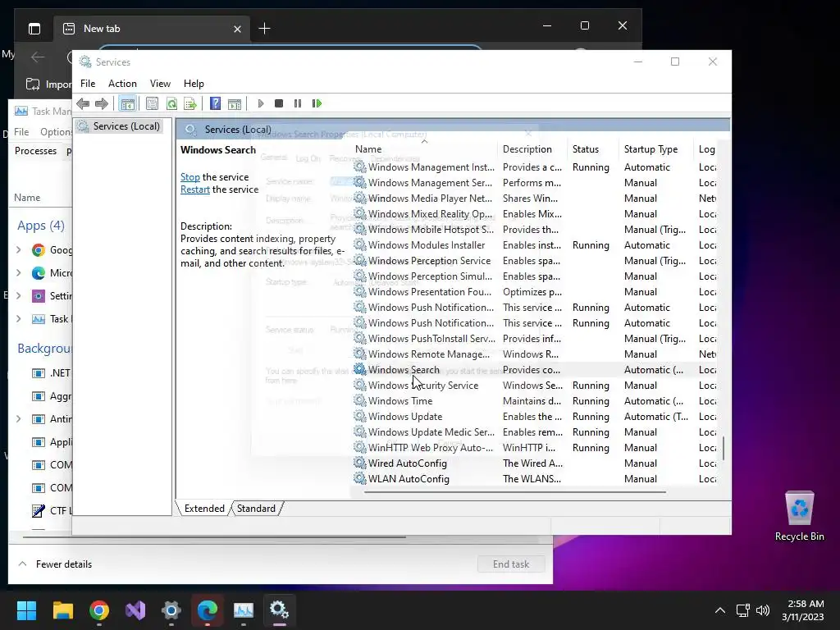Click the Refresh toolbar icon in Services
840x630 pixels.
click(x=171, y=103)
